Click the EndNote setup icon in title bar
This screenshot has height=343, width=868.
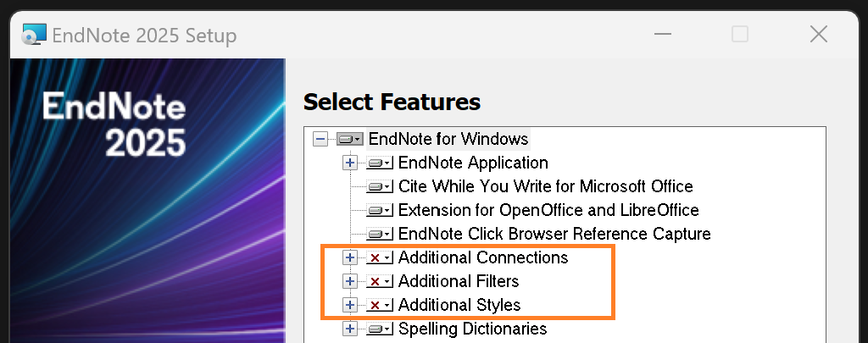coord(33,35)
